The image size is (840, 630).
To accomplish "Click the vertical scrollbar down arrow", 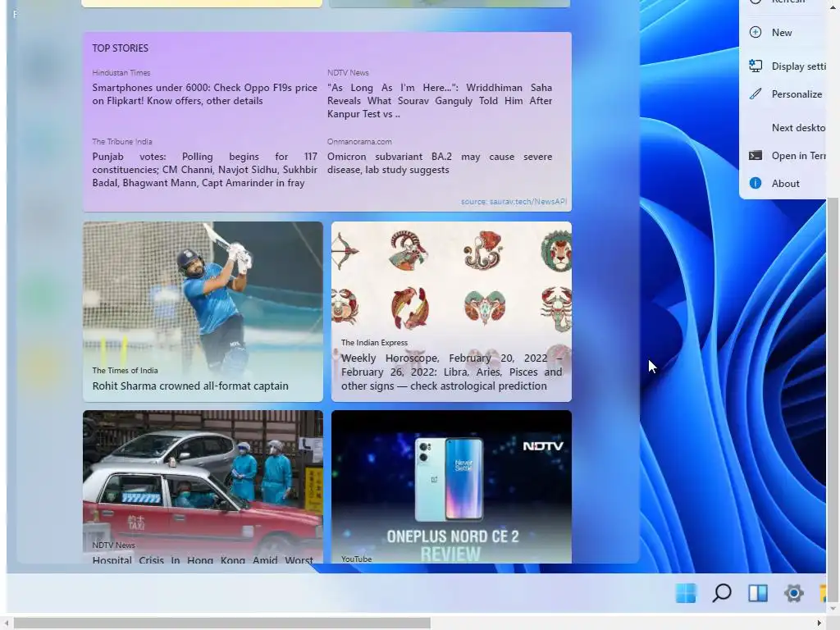I will pyautogui.click(x=833, y=608).
